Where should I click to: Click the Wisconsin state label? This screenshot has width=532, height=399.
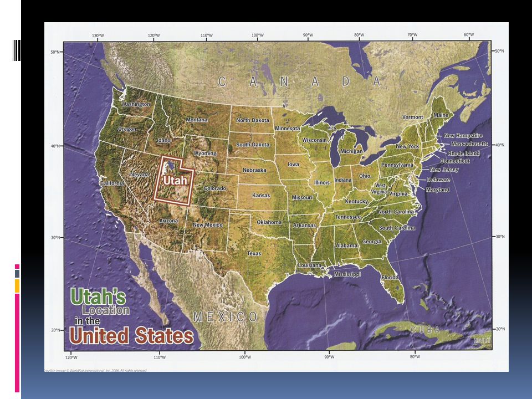[315, 140]
